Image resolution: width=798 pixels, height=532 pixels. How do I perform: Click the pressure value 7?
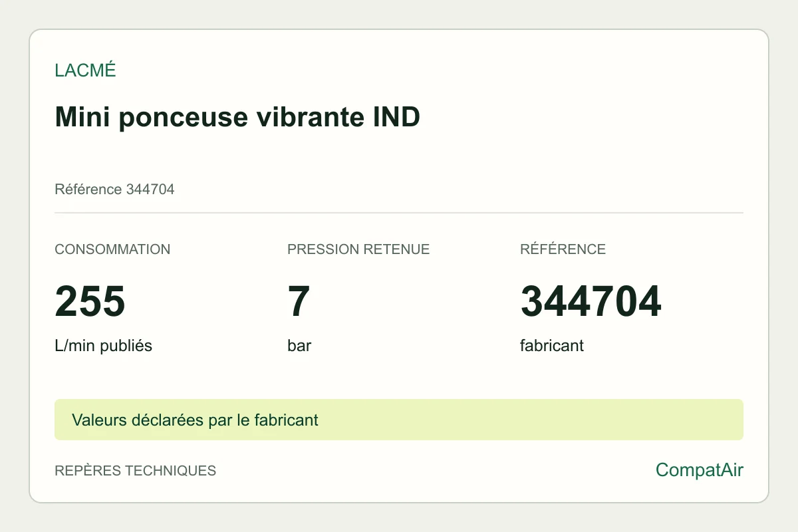pos(299,301)
